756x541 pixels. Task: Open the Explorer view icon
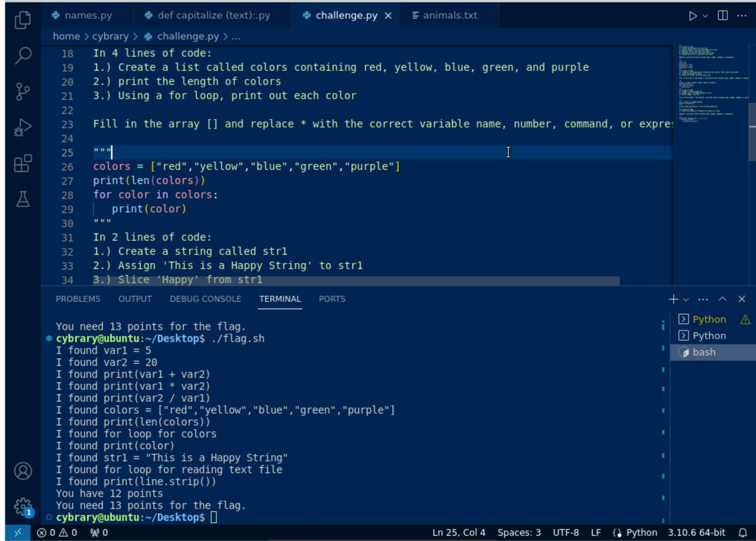pos(22,20)
